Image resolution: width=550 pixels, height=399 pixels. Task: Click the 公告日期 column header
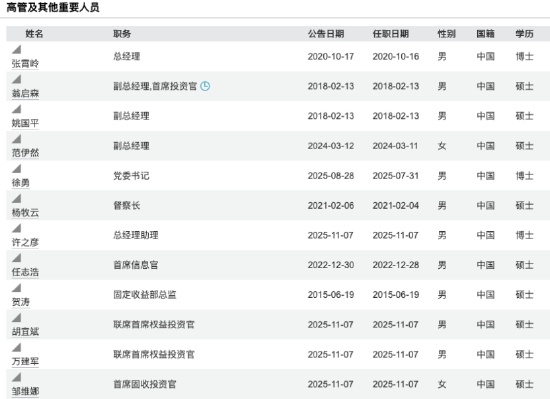pyautogui.click(x=326, y=34)
